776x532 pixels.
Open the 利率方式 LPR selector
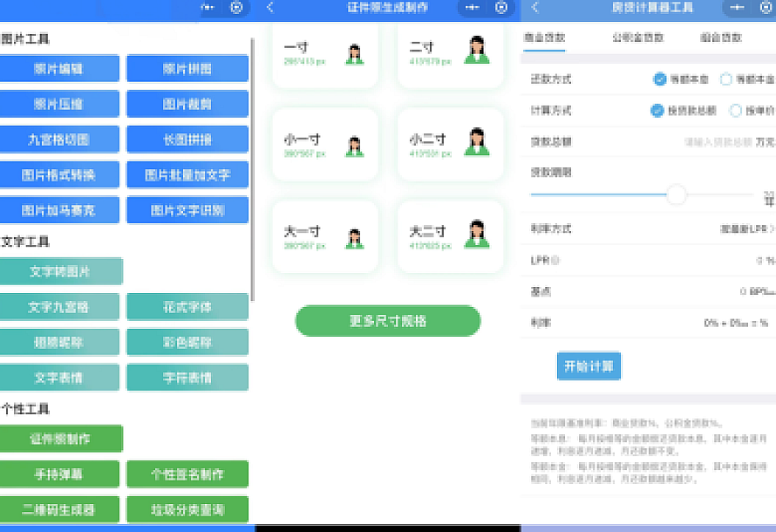pos(746,228)
